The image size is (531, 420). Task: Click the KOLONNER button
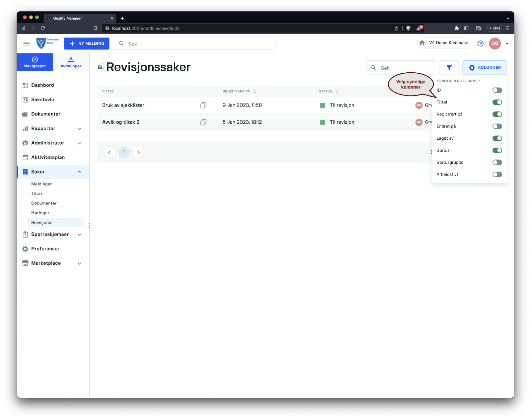[x=484, y=68]
